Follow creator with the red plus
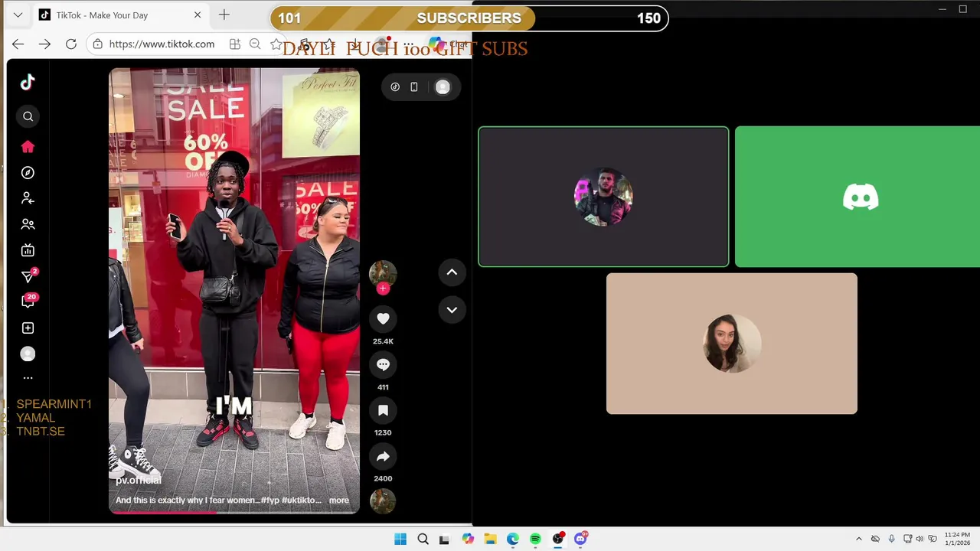The width and height of the screenshot is (980, 551). [383, 289]
